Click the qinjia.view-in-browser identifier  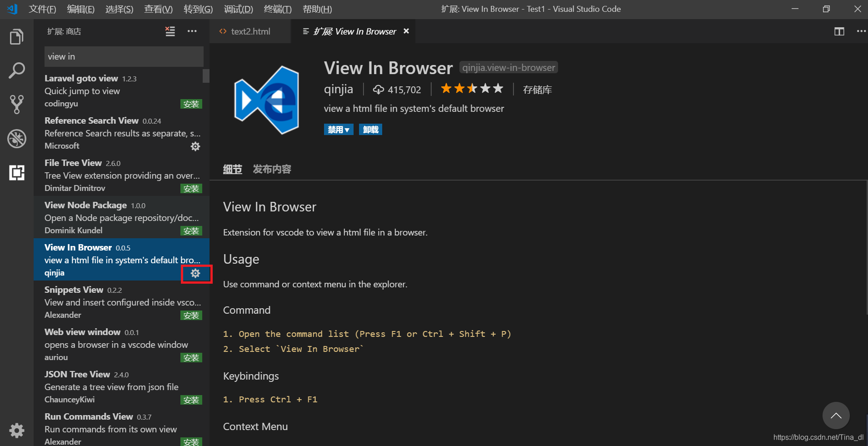click(x=509, y=67)
